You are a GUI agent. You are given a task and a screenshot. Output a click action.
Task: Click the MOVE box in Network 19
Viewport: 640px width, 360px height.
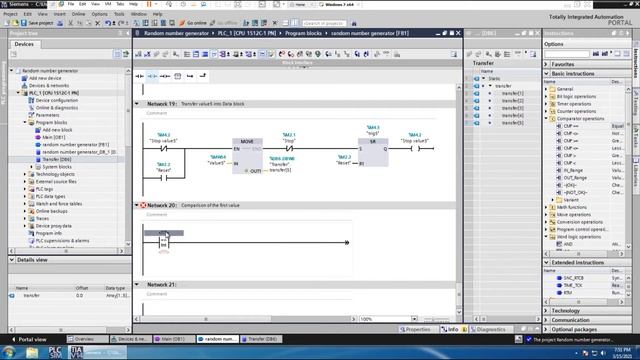click(x=247, y=156)
